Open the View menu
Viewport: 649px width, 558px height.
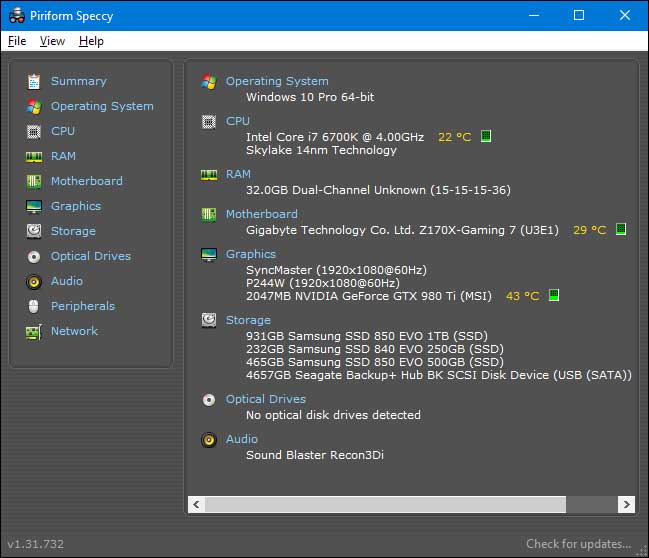pyautogui.click(x=52, y=41)
